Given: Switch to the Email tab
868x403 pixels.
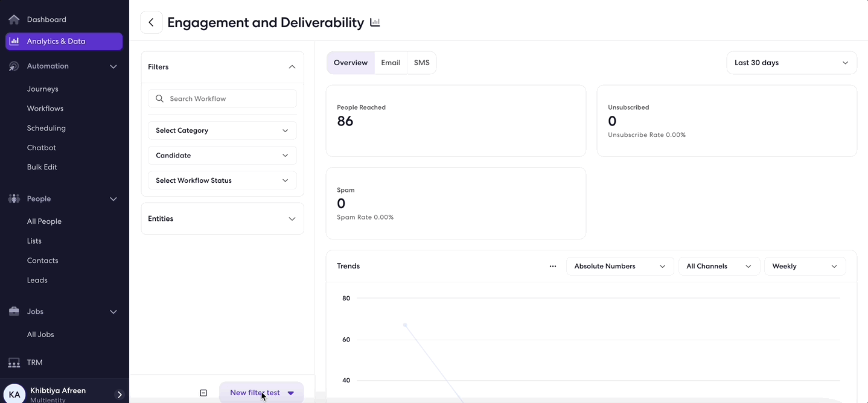Looking at the screenshot, I should click(x=391, y=63).
